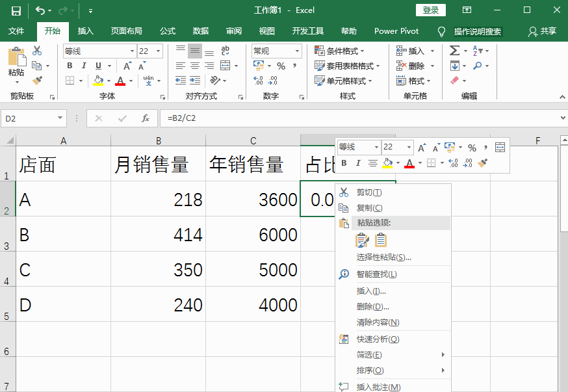Screen dimensions: 568x392
Task: Open mini toolbar font size dropdown
Action: 409,148
